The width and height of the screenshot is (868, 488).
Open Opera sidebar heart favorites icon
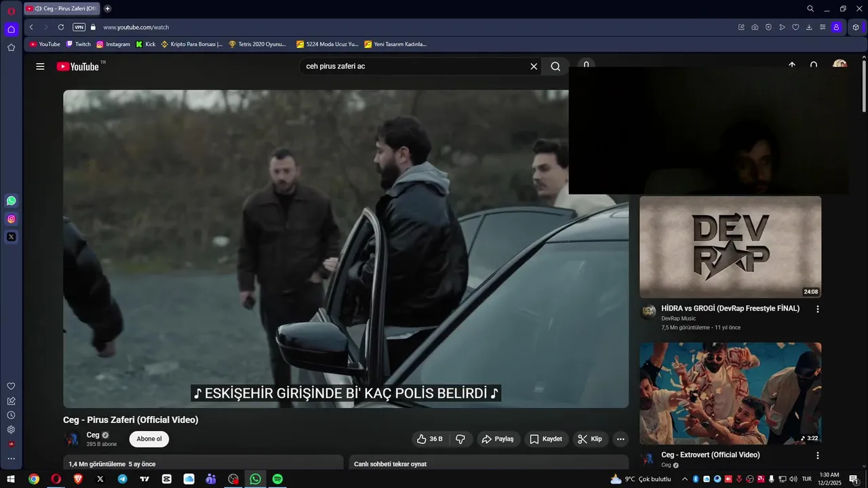point(11,386)
